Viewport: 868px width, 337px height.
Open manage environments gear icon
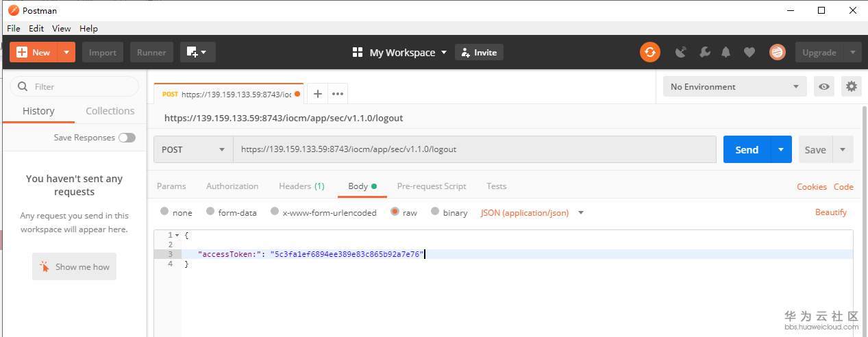coord(852,87)
